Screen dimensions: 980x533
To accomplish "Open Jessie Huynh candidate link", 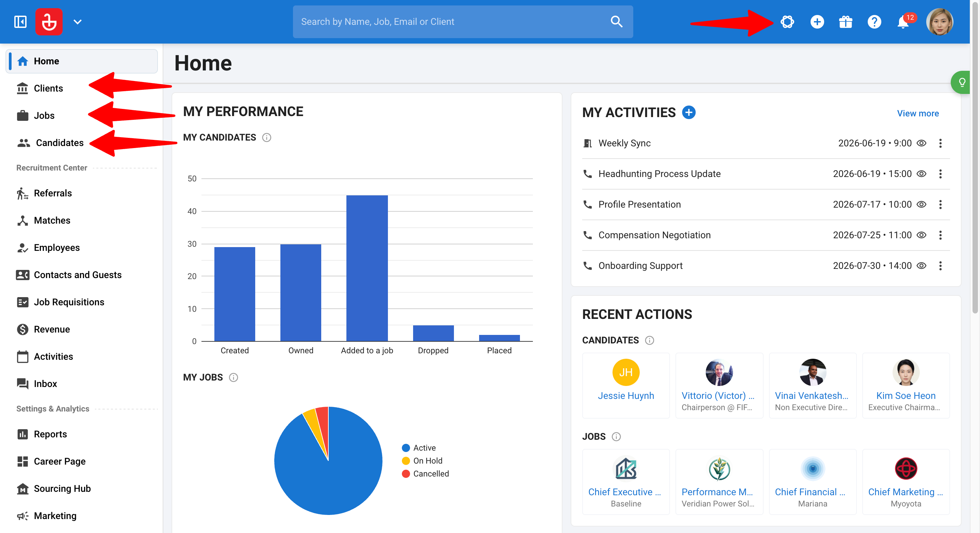I will pos(626,395).
